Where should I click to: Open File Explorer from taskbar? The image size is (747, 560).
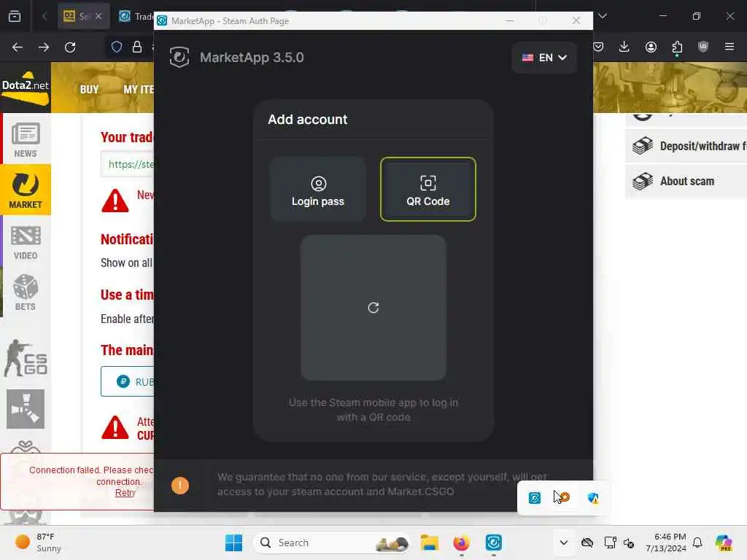429,542
